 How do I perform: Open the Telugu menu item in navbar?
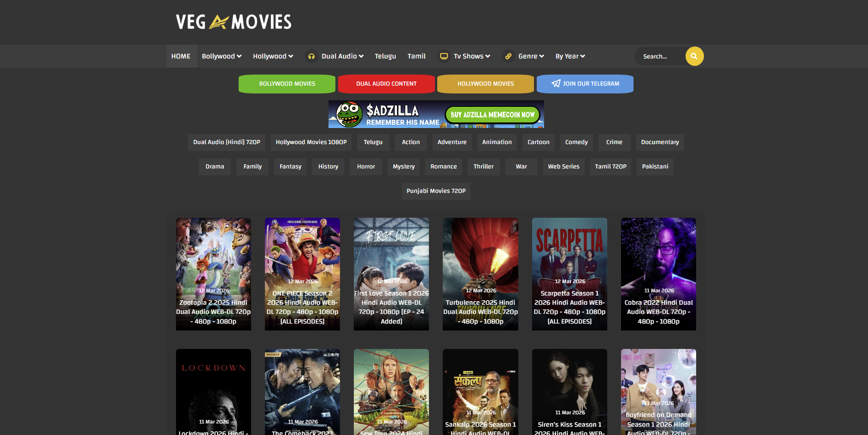pos(385,56)
